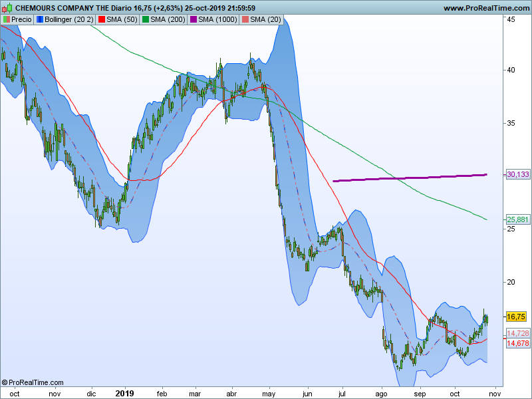Click the SMA 20 value label 14,728
Image resolution: width=532 pixels, height=399 pixels.
point(518,333)
